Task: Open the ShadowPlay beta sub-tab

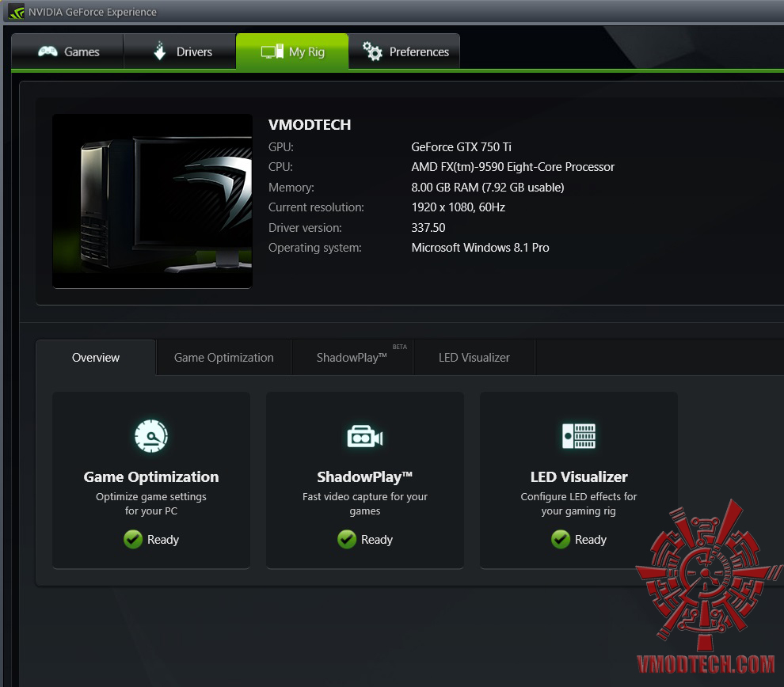Action: pyautogui.click(x=352, y=358)
